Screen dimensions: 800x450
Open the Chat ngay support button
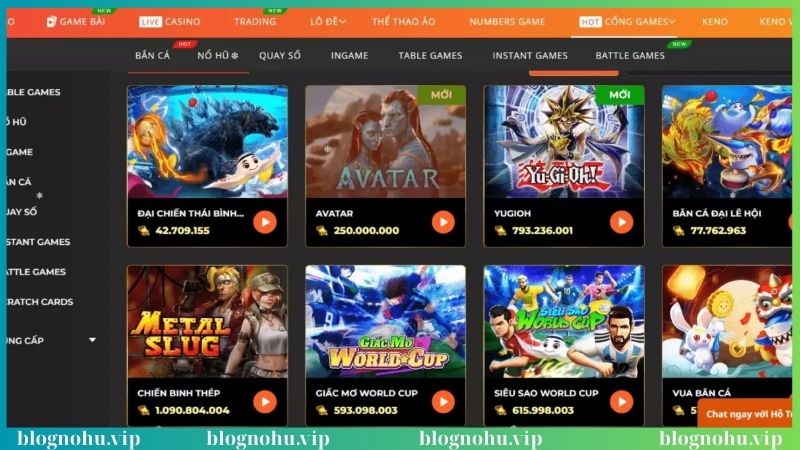coord(745,414)
